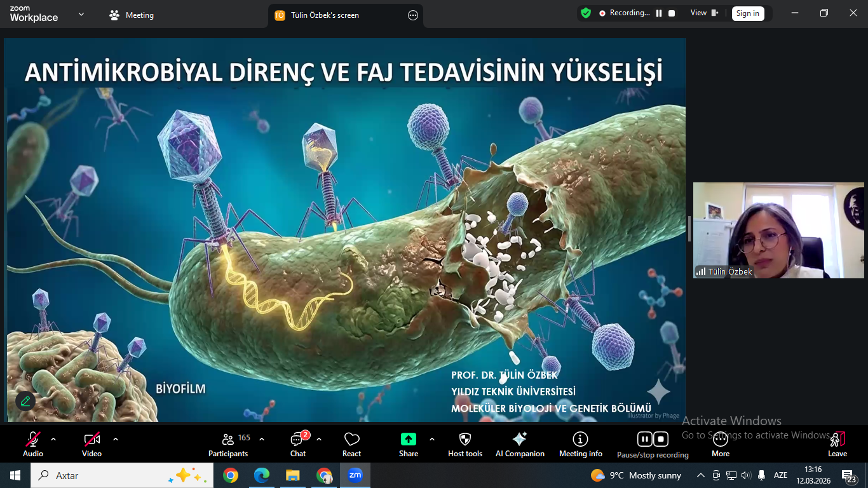
Task: Click the green Share screen icon
Action: [x=409, y=439]
